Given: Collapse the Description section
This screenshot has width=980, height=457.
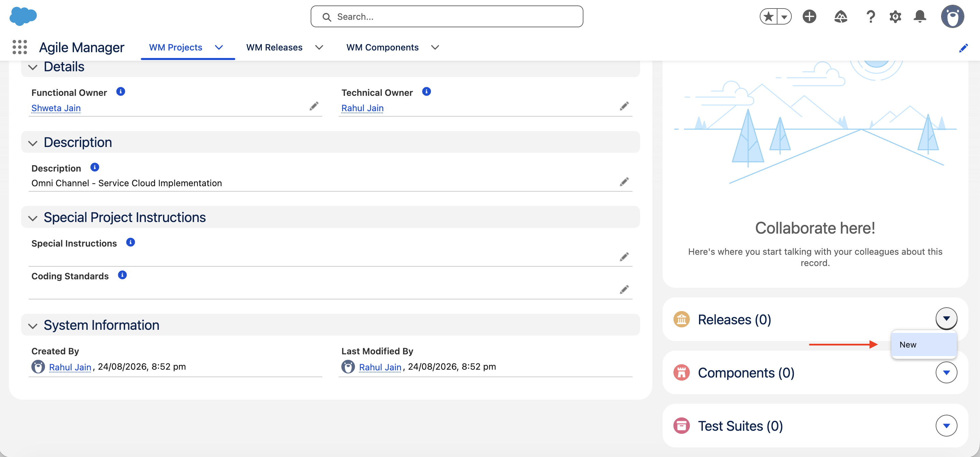Looking at the screenshot, I should click(33, 143).
